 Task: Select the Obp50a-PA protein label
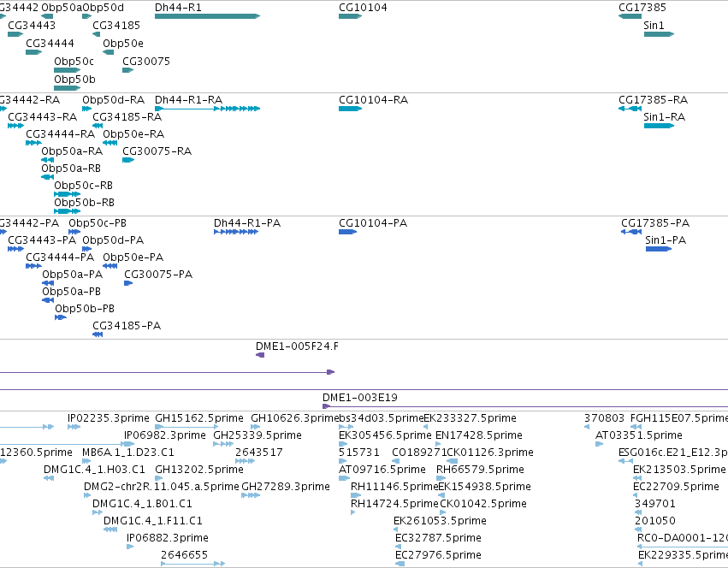(x=73, y=275)
